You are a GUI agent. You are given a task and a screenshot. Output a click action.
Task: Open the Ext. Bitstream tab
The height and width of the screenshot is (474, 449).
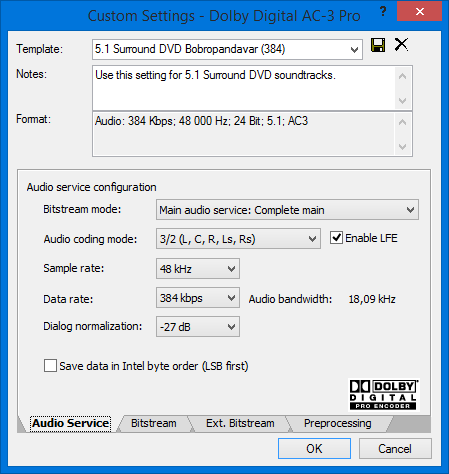tap(240, 423)
